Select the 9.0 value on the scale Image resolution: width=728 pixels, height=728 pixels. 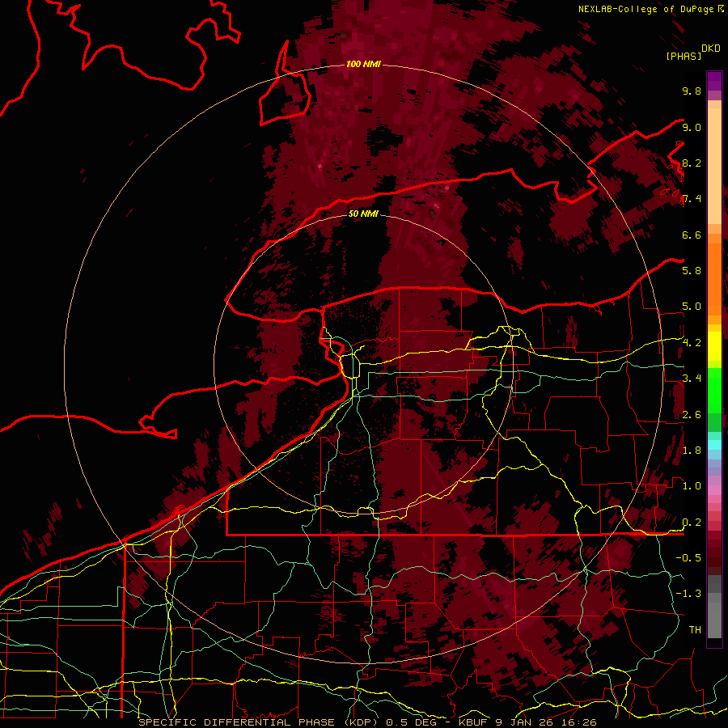[x=692, y=127]
